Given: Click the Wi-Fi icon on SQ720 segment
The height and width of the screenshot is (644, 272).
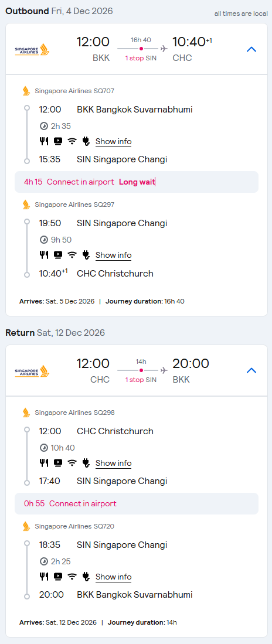Looking at the screenshot, I should coord(72,577).
